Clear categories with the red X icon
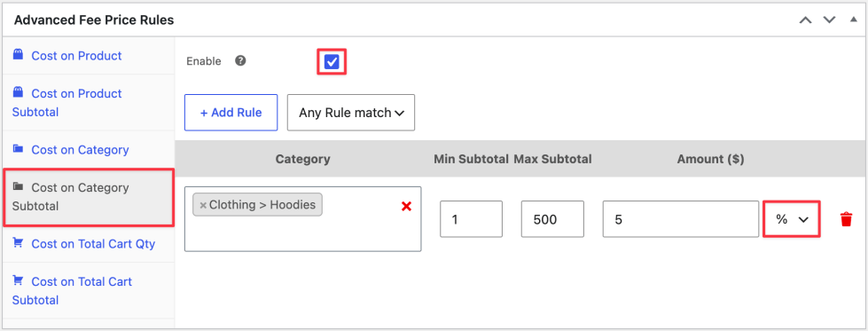The width and height of the screenshot is (868, 331). (406, 206)
